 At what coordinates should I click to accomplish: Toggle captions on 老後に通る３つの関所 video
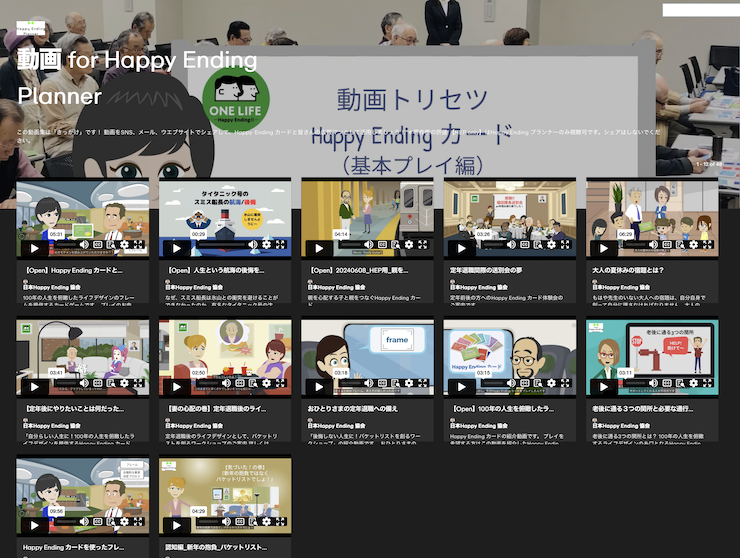(x=667, y=383)
